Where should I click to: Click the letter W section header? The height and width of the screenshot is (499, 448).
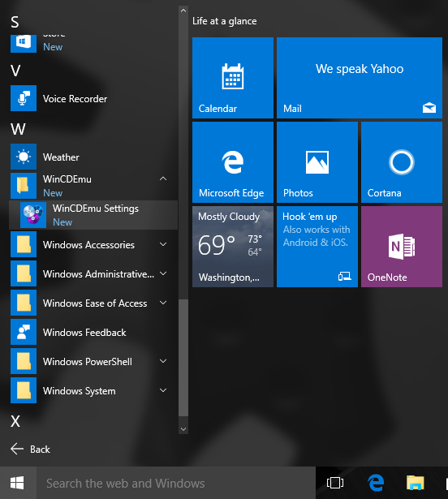pos(18,129)
